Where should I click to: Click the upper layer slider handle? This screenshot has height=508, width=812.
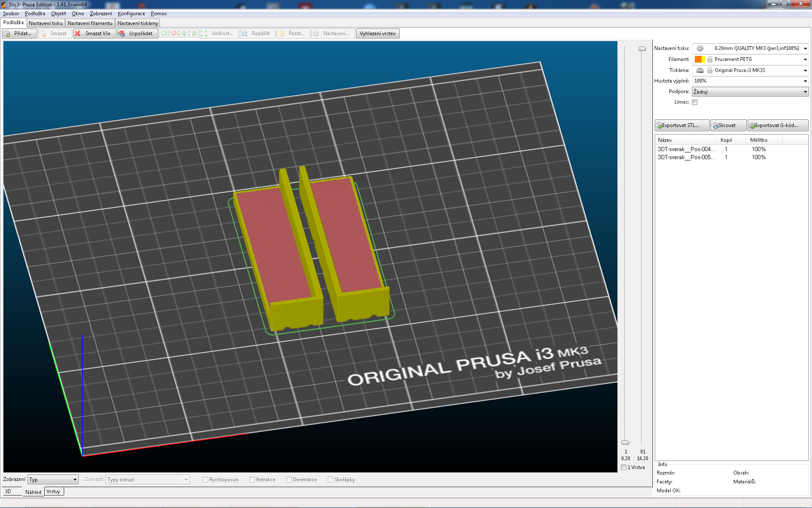coord(642,49)
